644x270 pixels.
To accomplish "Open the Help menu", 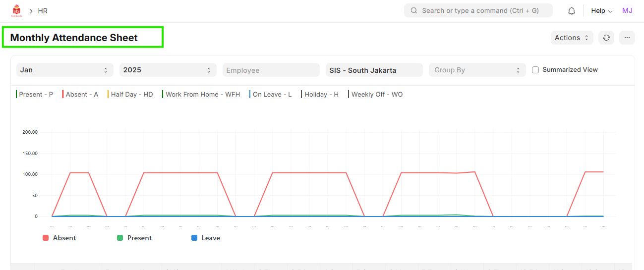I will click(x=601, y=11).
